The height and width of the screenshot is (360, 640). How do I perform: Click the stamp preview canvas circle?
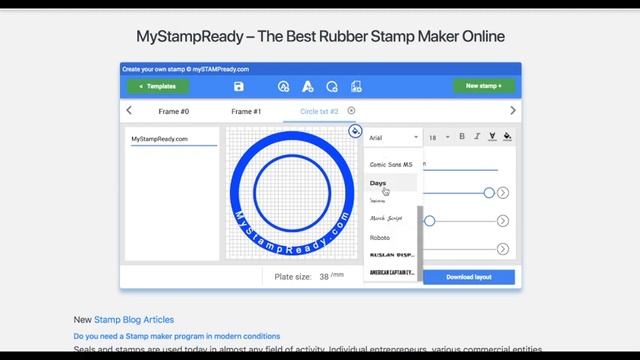tap(291, 193)
